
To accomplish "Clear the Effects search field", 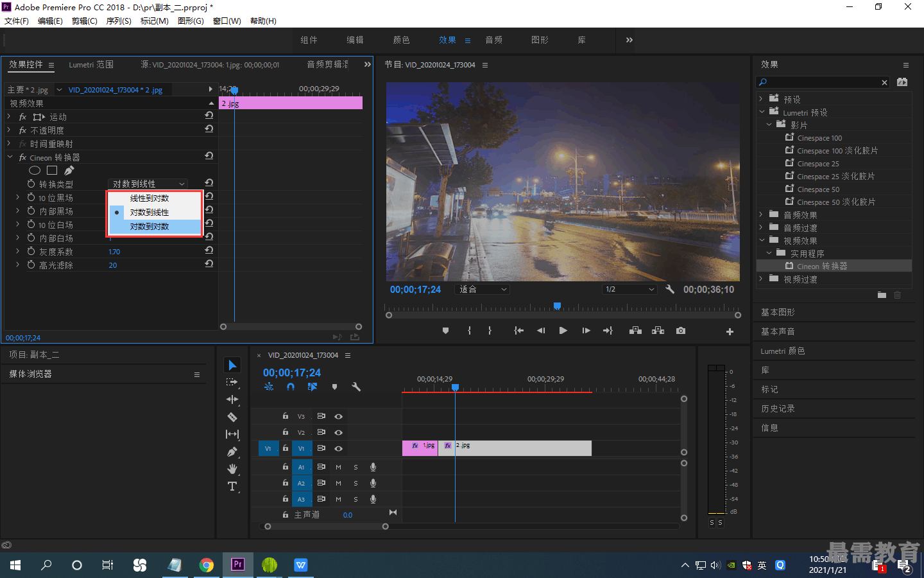I will tap(884, 82).
